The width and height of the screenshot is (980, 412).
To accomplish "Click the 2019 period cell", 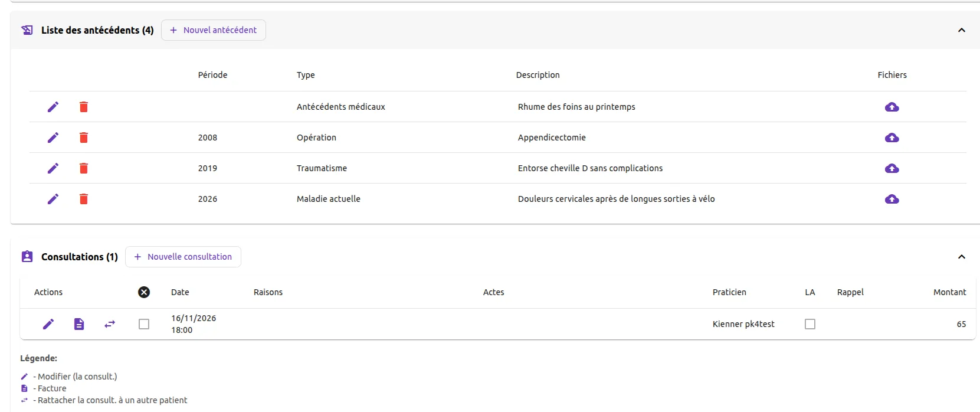I will (208, 168).
